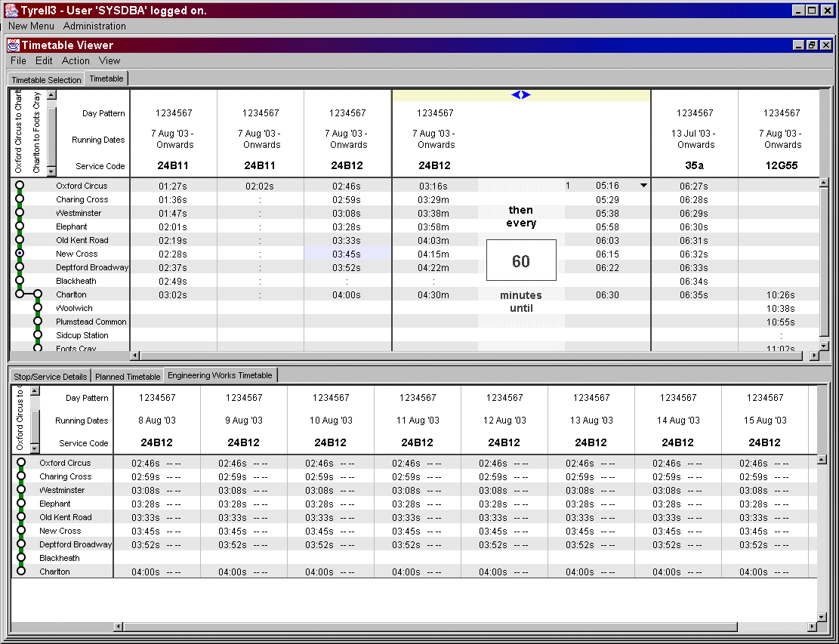This screenshot has height=644, width=839.
Task: Select Charing Cross stop node in upper route
Action: click(x=20, y=199)
